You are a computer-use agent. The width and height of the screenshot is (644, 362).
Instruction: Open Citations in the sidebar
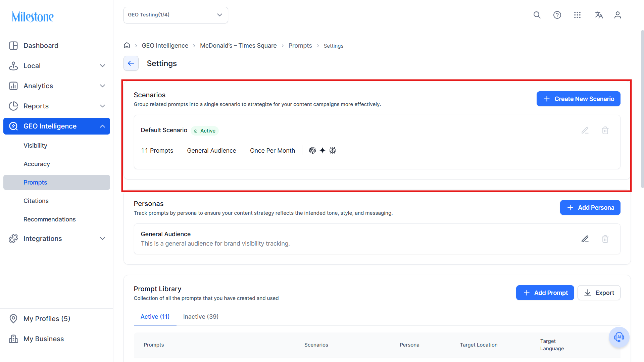(x=36, y=201)
